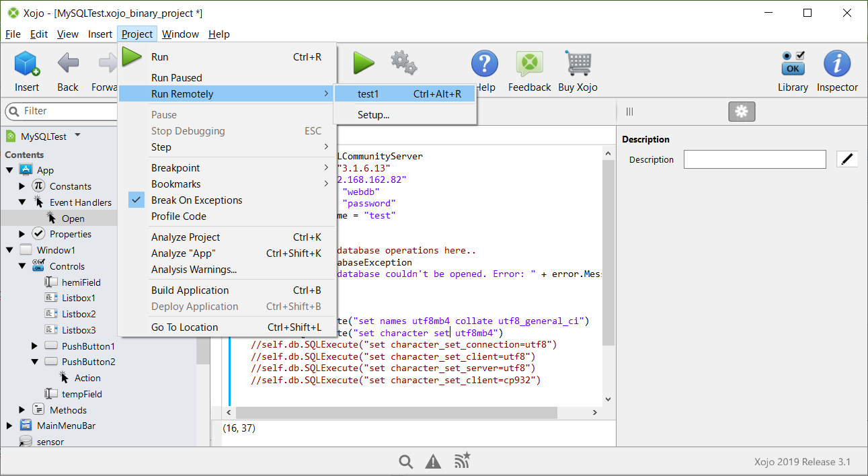Click the green Run triangle in toolbar
Screen dimensions: 868x476
(364, 63)
